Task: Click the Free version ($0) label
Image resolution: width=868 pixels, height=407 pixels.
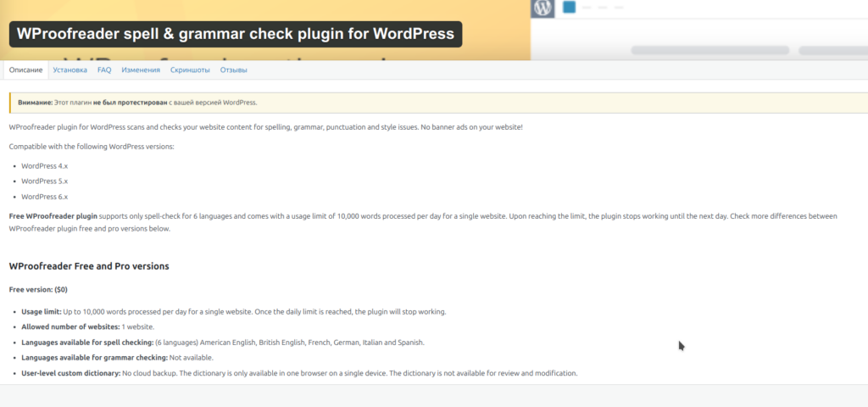Action: 44,289
